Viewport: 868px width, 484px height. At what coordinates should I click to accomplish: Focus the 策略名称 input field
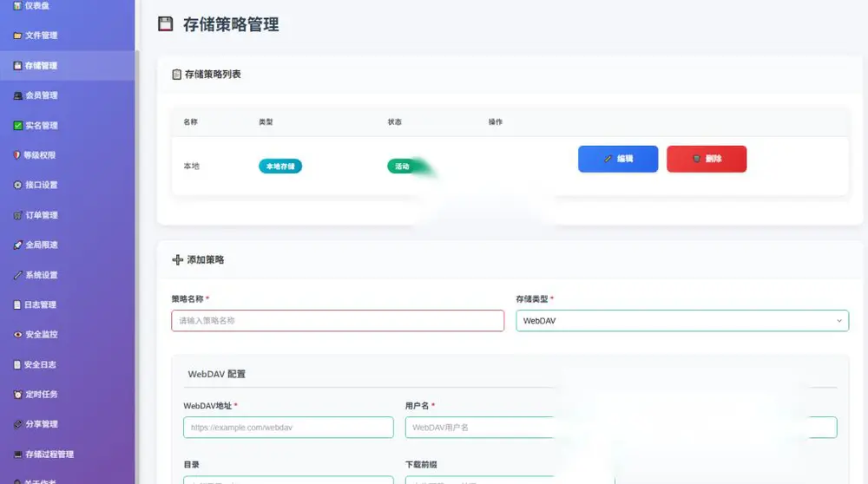click(x=338, y=321)
